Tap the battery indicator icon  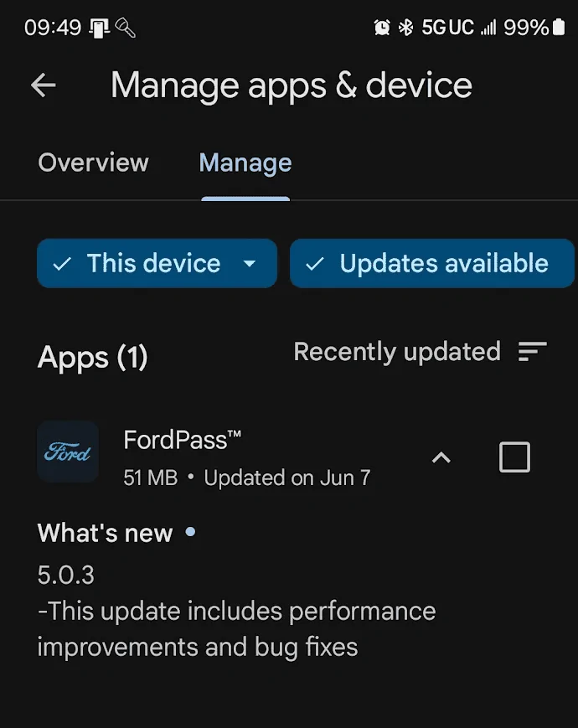coord(559,28)
